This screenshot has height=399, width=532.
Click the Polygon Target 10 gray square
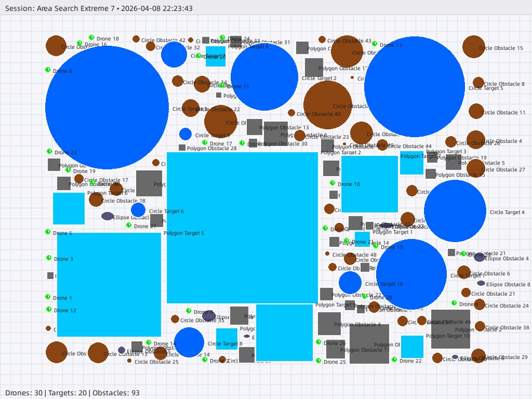451,329
